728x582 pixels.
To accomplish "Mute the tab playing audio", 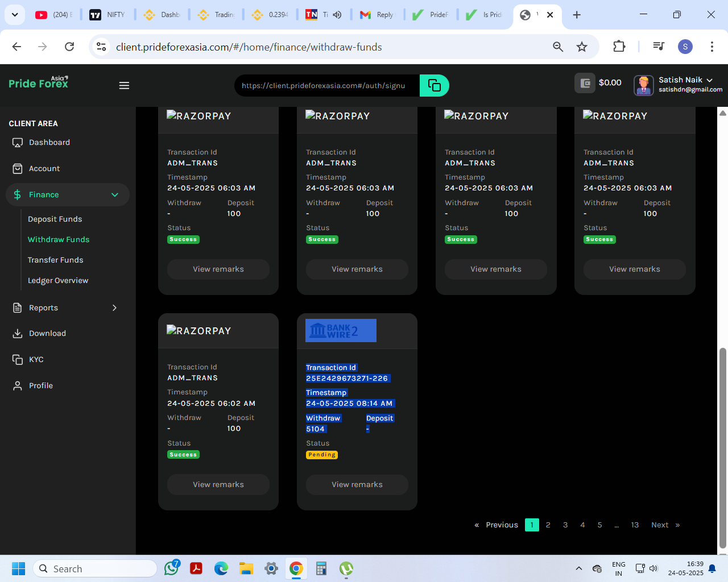I will tap(337, 15).
